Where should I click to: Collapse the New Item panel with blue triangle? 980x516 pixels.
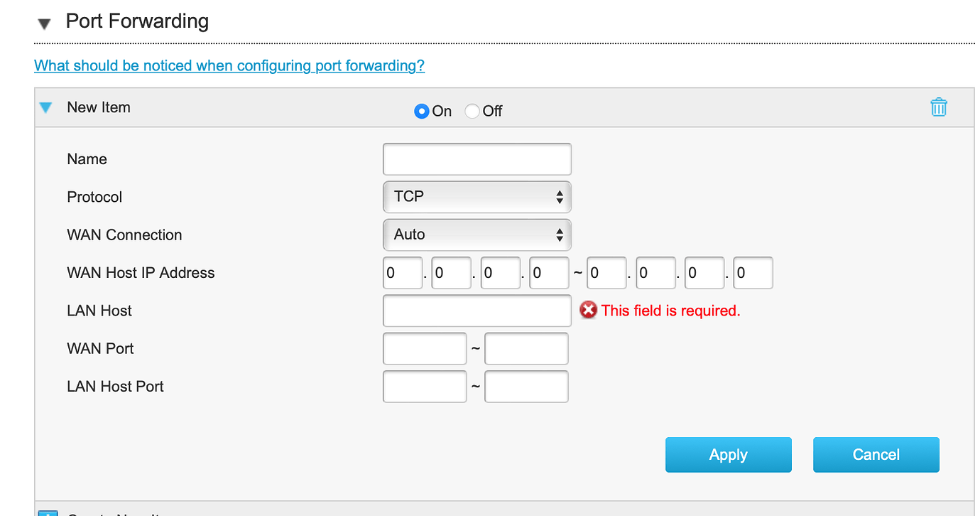(45, 107)
